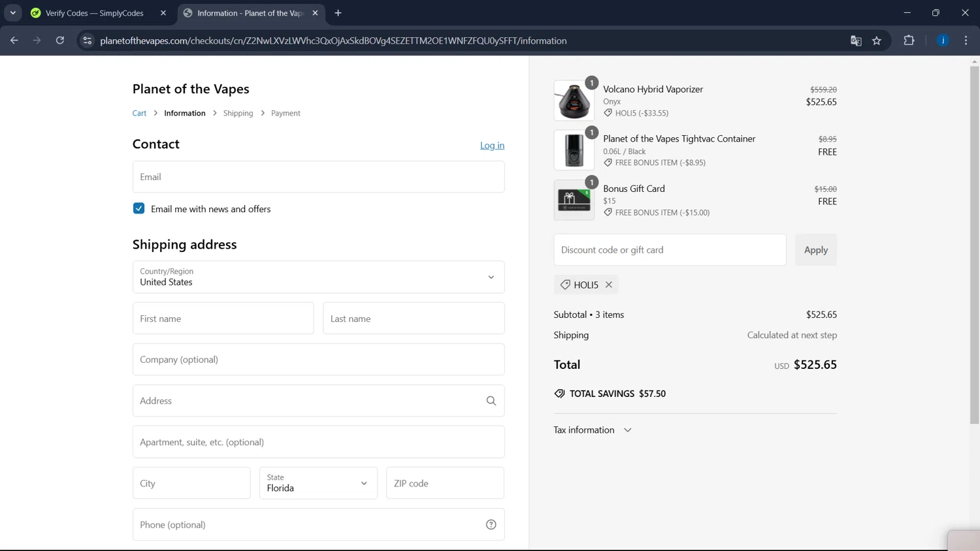Bookmark this page with star icon
The width and height of the screenshot is (980, 551).
click(x=877, y=40)
